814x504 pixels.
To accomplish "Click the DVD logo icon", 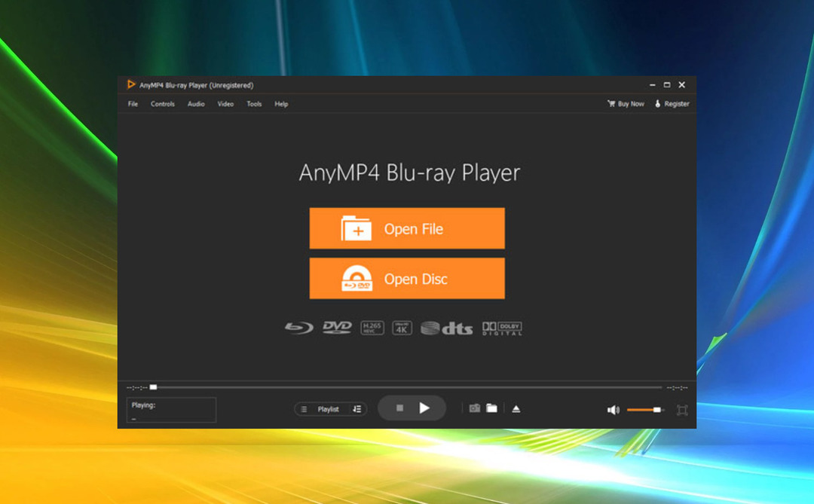I will point(337,328).
